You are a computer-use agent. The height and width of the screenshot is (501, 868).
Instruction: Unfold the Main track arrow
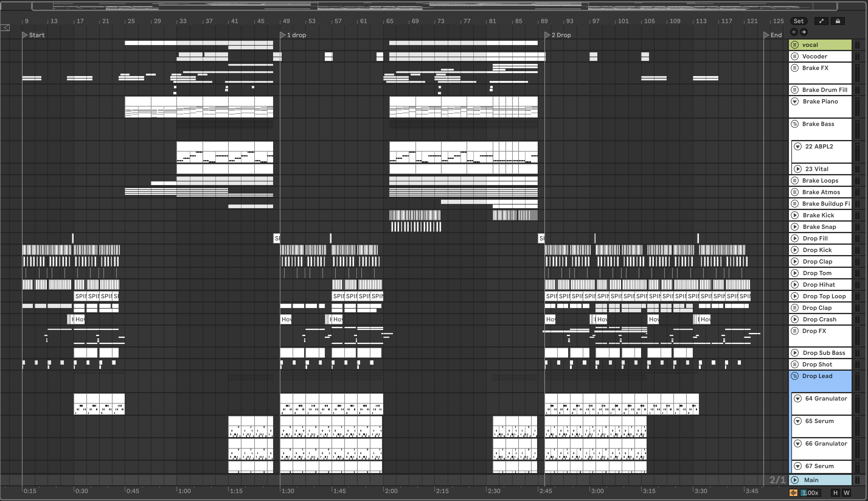pyautogui.click(x=794, y=480)
